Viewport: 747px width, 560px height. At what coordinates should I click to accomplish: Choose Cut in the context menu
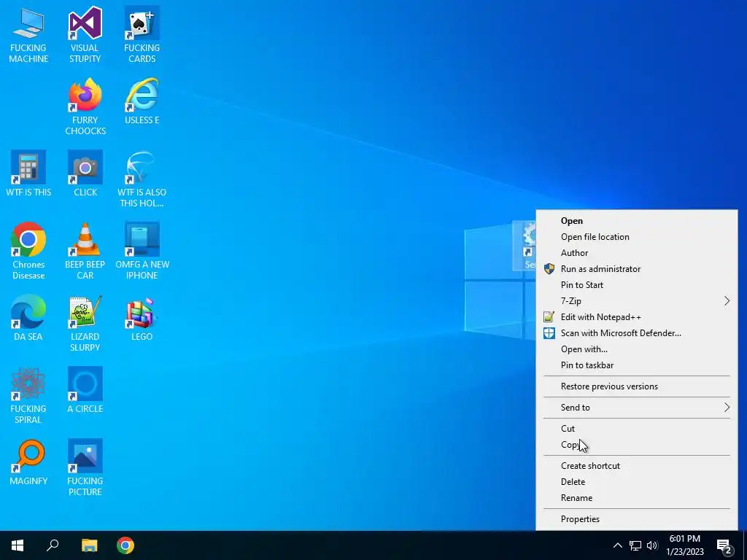point(636,429)
